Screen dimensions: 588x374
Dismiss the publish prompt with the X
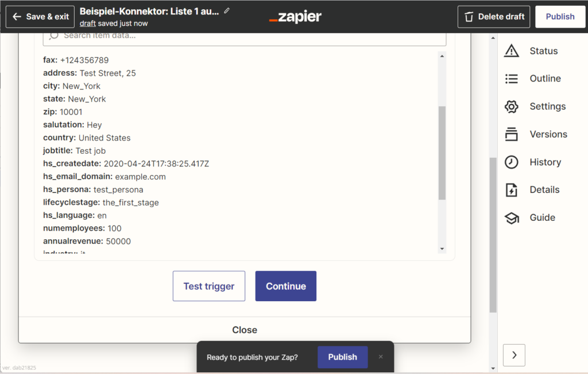[381, 357]
